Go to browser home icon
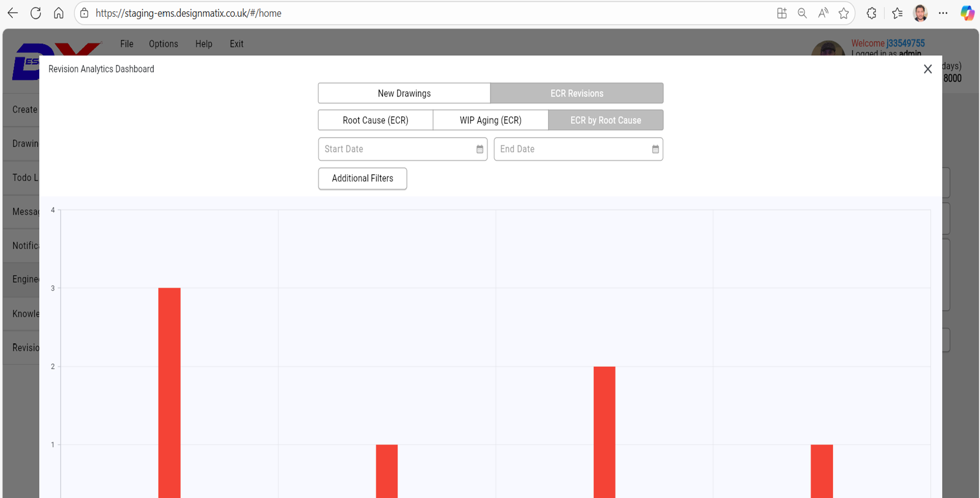980x498 pixels. click(x=59, y=13)
